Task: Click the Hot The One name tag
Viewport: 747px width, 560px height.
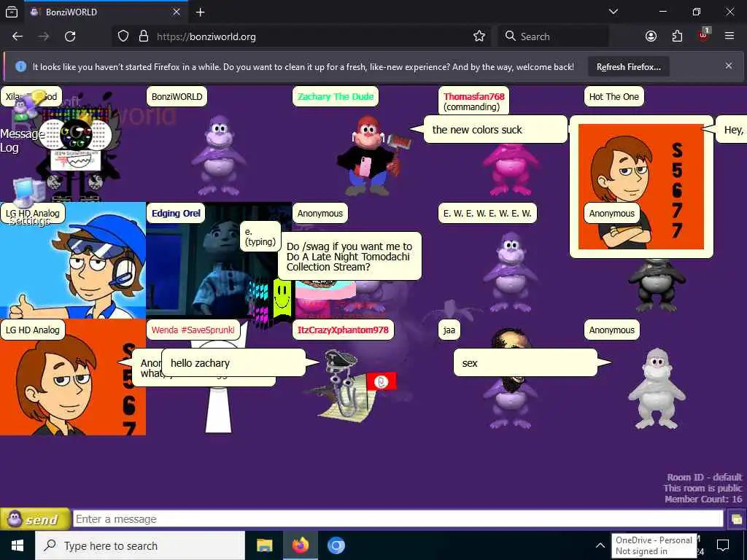Action: (x=614, y=97)
